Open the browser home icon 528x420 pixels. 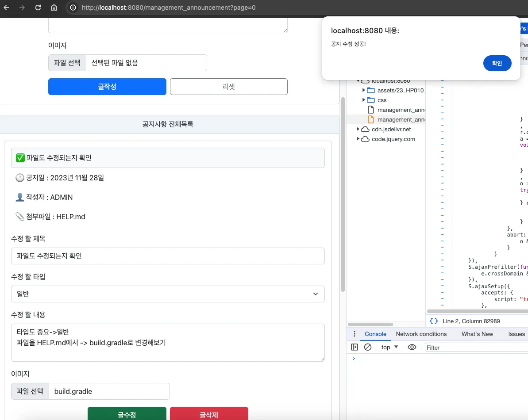(x=54, y=8)
